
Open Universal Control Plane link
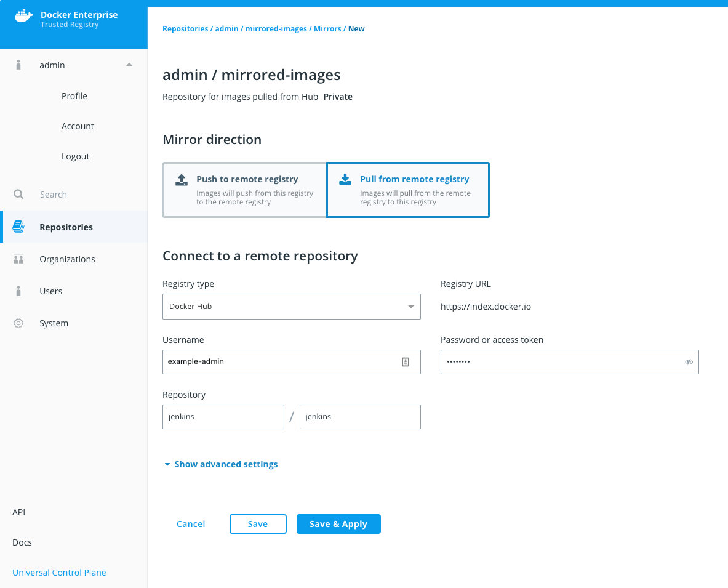[x=59, y=573]
